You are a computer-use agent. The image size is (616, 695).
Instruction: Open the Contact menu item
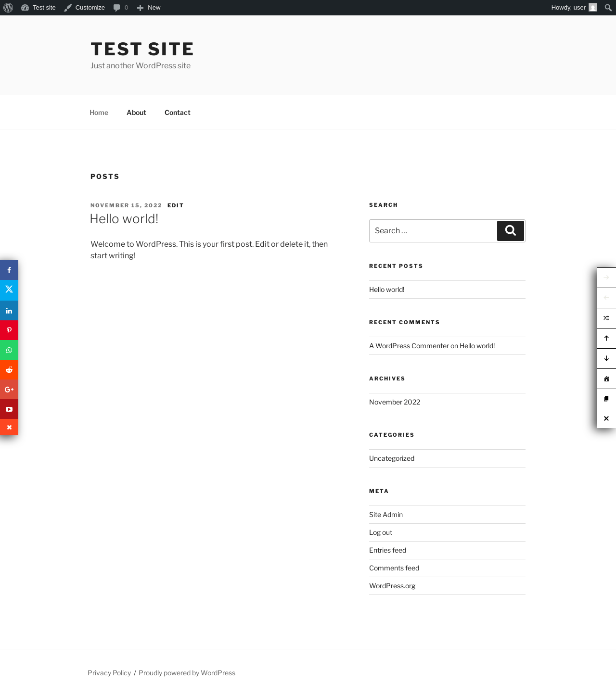pos(178,113)
